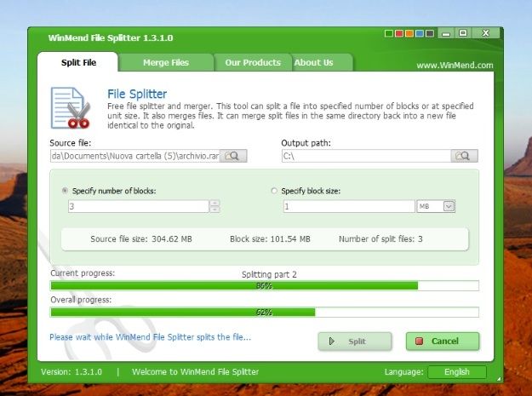
Task: Click the Split button
Action: coord(355,341)
